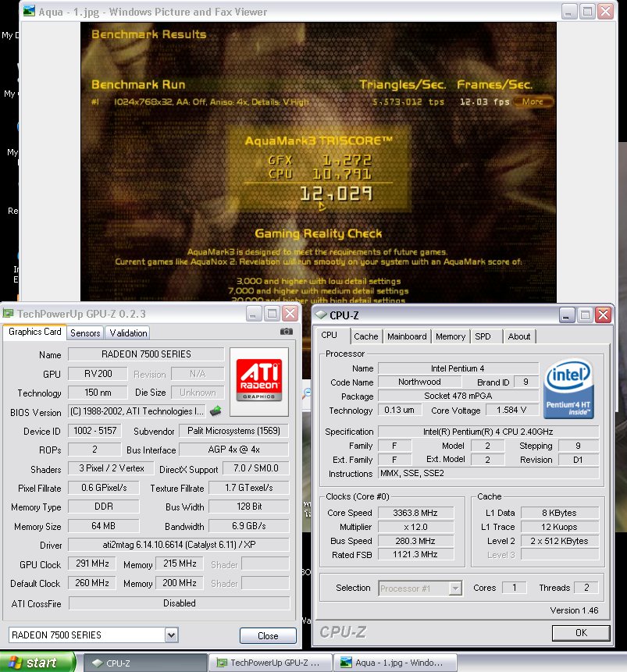Switch to the About tab in CPU-Z
This screenshot has width=627, height=672.
click(x=519, y=336)
